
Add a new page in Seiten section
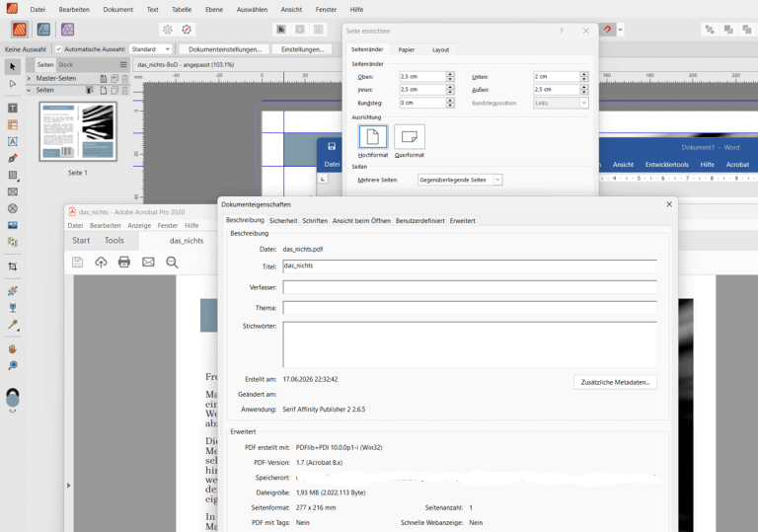click(103, 91)
